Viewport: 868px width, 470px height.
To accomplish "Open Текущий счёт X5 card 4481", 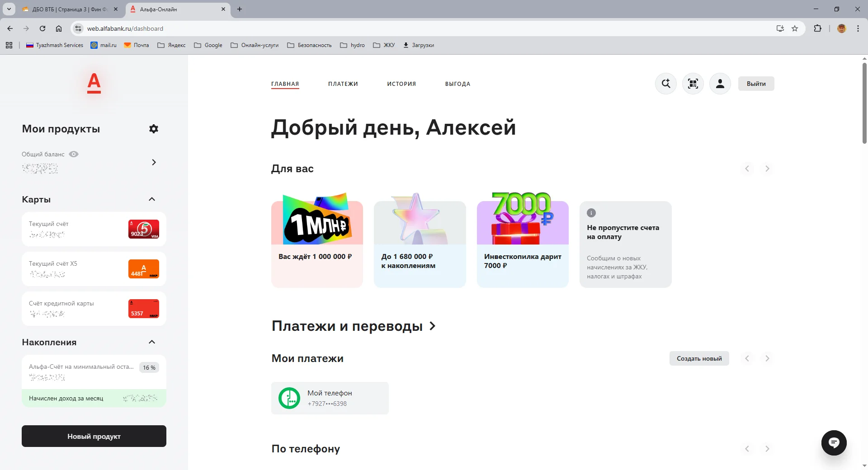I will [x=94, y=269].
